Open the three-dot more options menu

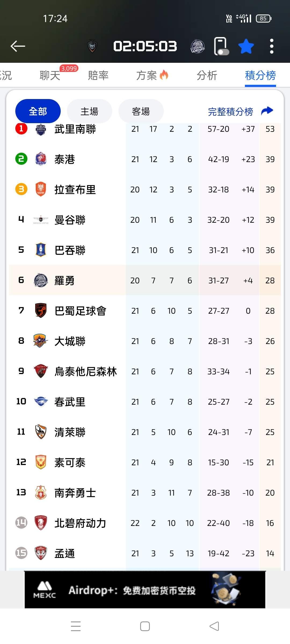(x=271, y=46)
